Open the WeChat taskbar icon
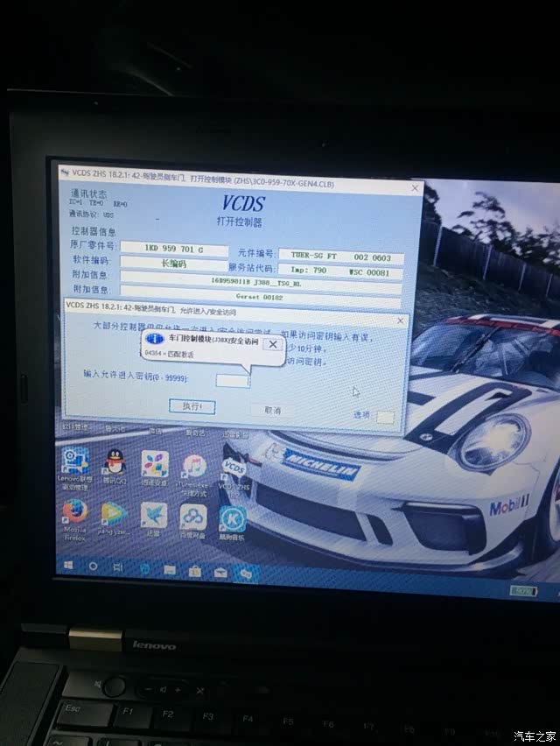The height and width of the screenshot is (746, 560). pos(246,574)
